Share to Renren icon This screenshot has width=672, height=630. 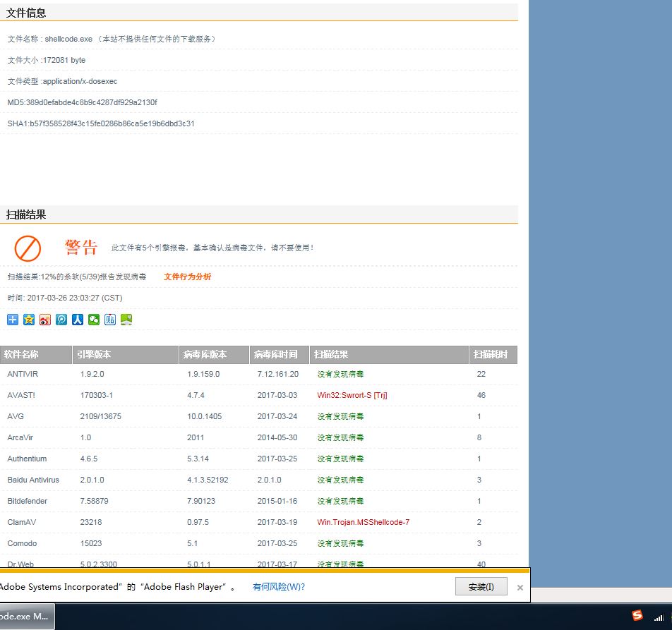click(x=78, y=320)
